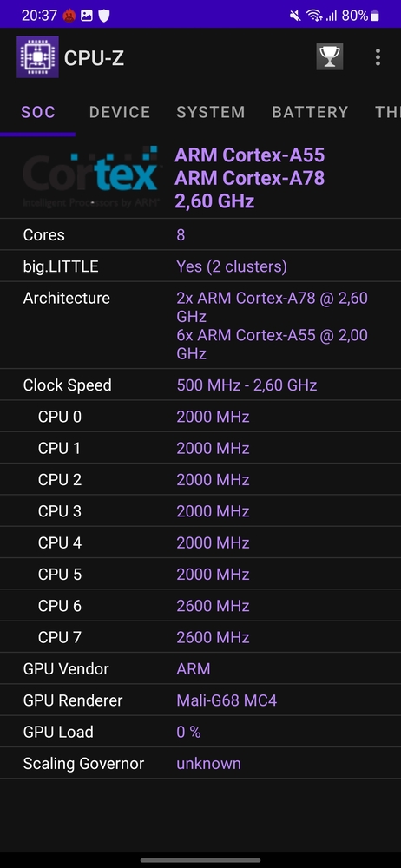Open the trophy benchmark icon
This screenshot has height=868, width=401.
pos(330,56)
